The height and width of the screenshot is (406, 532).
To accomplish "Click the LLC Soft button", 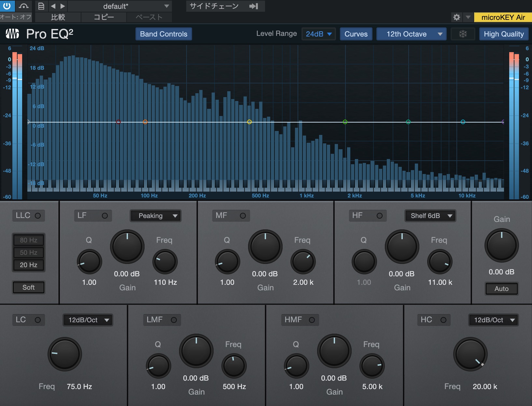I will 29,287.
